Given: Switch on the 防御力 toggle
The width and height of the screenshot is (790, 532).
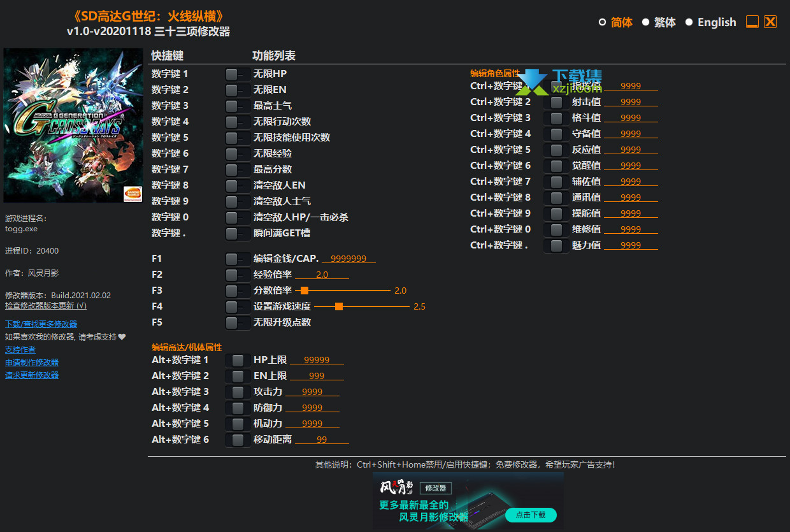Looking at the screenshot, I should 238,408.
